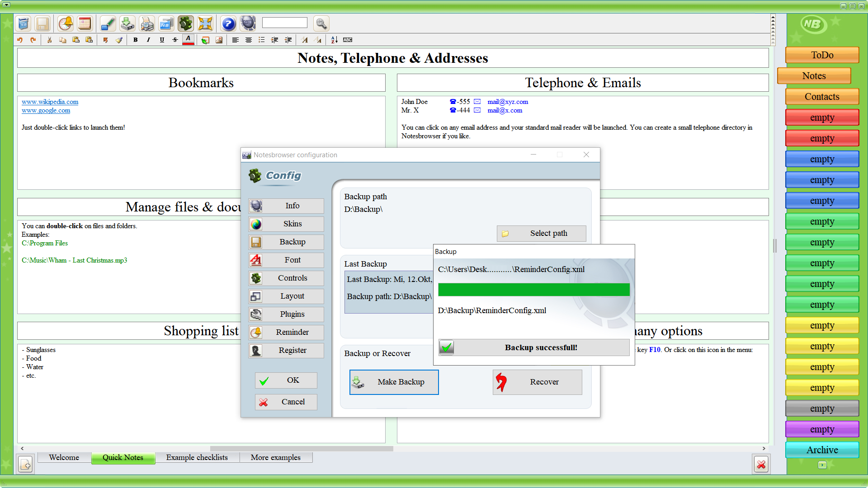Click the Backup successfull! confirmation button
Screen dimensions: 868x488
[x=534, y=347]
